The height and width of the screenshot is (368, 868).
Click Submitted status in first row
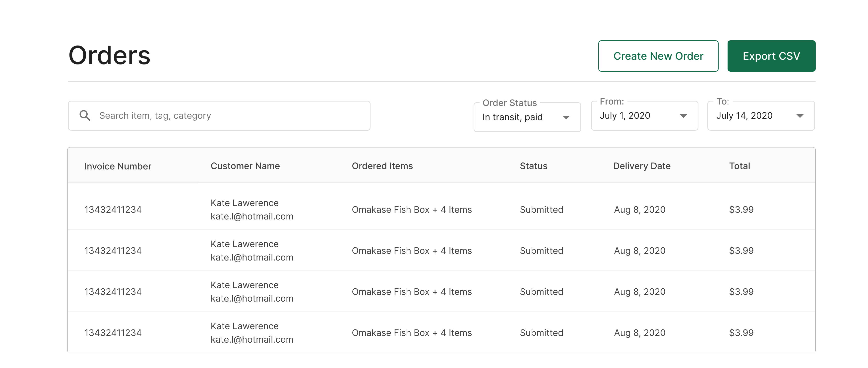coord(542,210)
